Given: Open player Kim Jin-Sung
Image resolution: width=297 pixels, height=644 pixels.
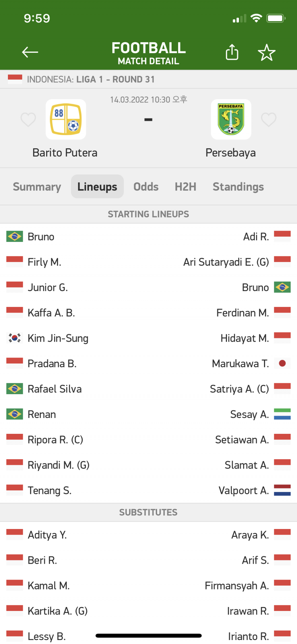Looking at the screenshot, I should [x=58, y=338].
